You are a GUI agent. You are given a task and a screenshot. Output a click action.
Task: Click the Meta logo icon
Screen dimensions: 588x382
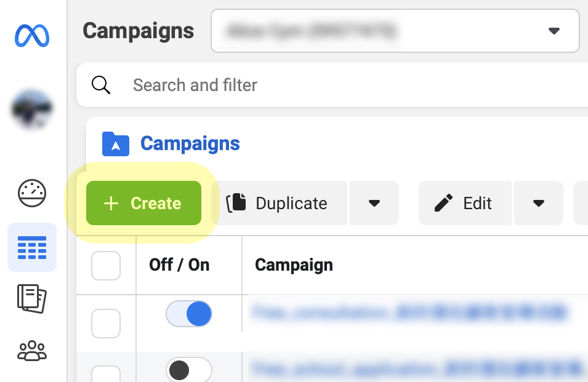[x=32, y=36]
